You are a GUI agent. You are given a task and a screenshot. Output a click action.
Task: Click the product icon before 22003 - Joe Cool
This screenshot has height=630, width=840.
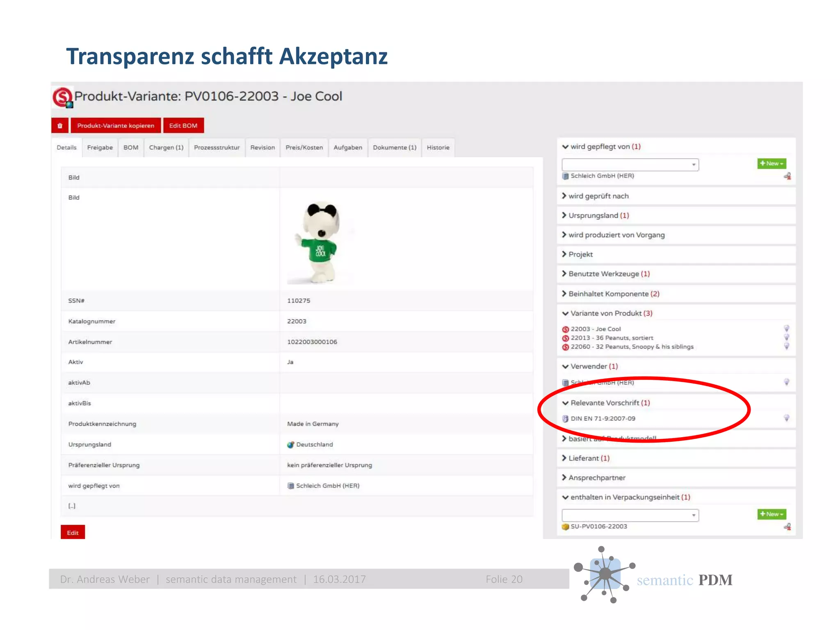click(566, 329)
